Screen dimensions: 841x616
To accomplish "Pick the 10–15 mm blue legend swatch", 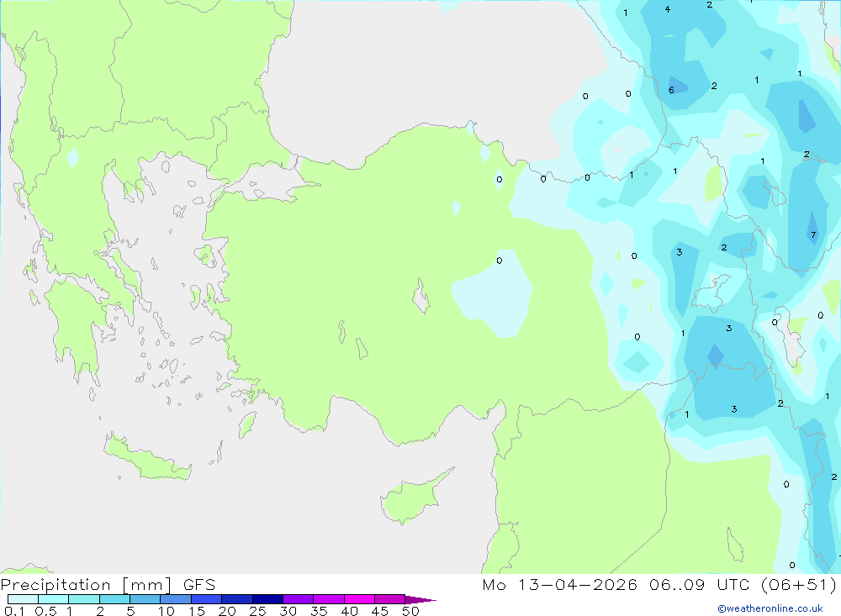I will click(176, 599).
